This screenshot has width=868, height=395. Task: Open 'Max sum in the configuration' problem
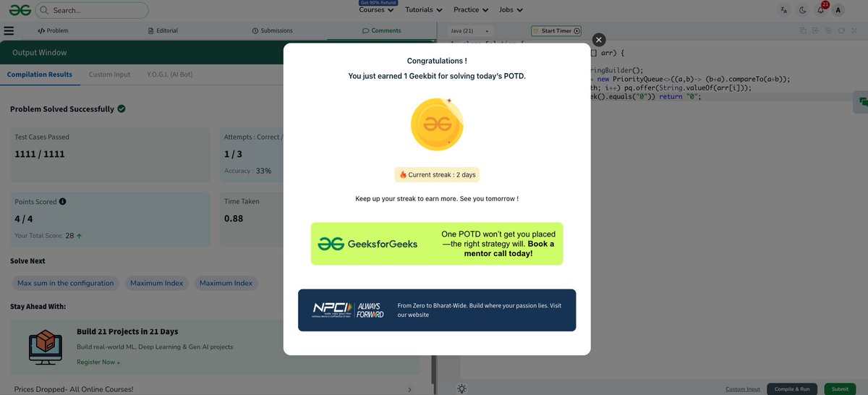coord(66,283)
